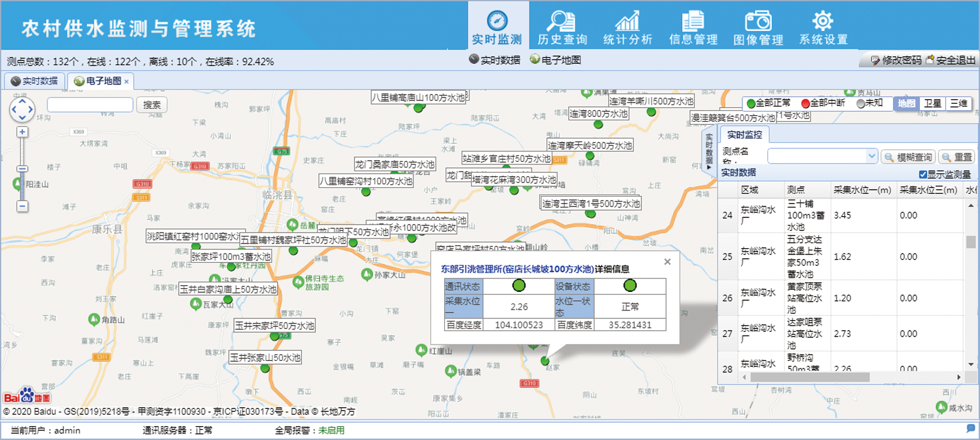The width and height of the screenshot is (980, 440).
Task: Select the 全部正常 status filter
Action: coord(768,103)
